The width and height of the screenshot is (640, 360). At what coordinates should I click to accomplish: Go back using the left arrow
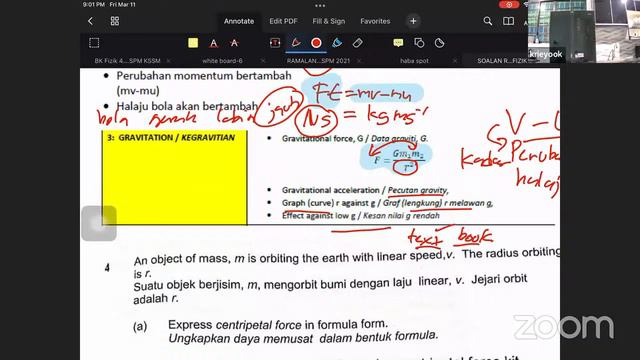[x=91, y=21]
